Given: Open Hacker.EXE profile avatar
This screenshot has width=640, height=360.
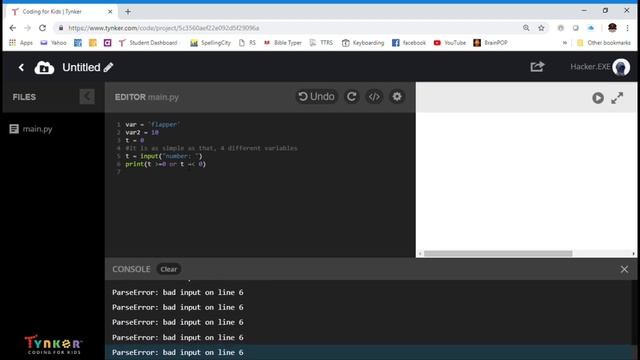Looking at the screenshot, I should click(x=621, y=67).
